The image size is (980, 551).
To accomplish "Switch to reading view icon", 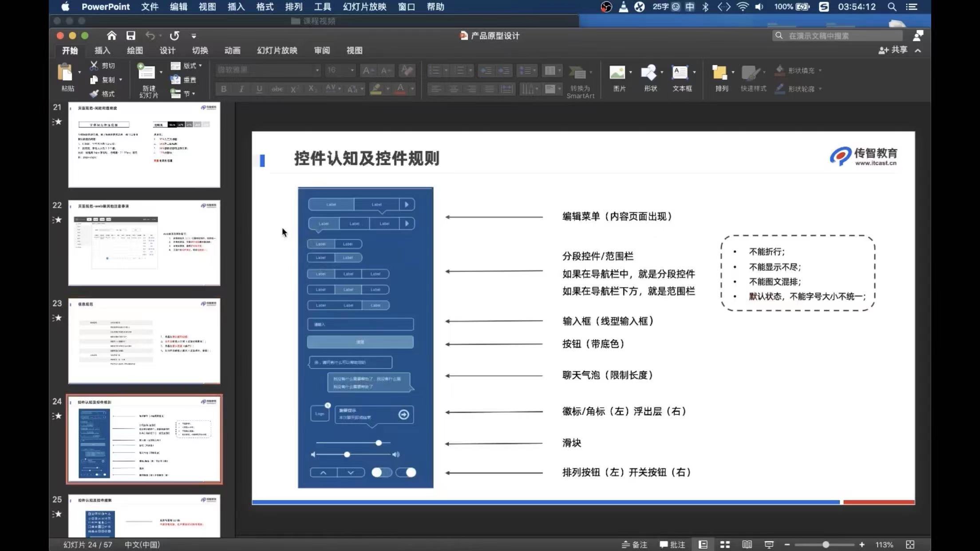I will click(747, 544).
